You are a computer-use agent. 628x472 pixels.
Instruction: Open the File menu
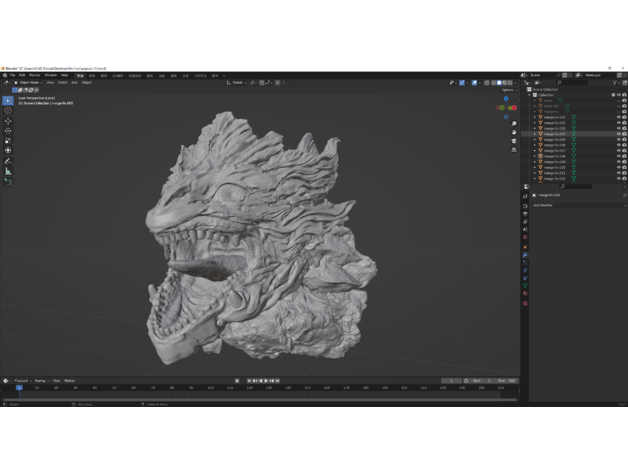[13, 74]
